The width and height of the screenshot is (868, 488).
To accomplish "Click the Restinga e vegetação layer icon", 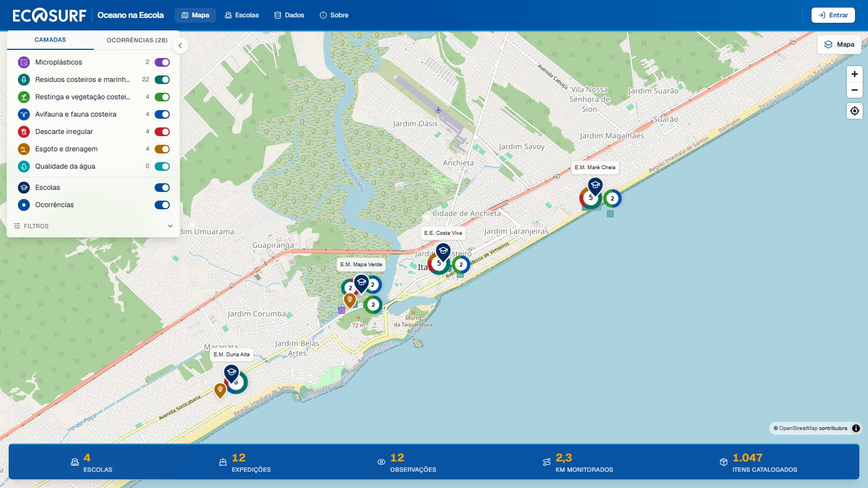I will (x=24, y=97).
